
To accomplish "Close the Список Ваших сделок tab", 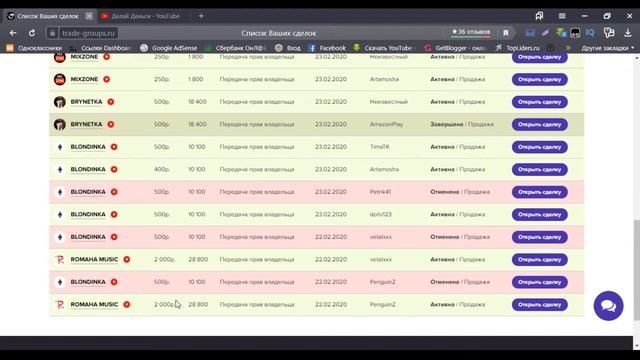I will click(89, 16).
